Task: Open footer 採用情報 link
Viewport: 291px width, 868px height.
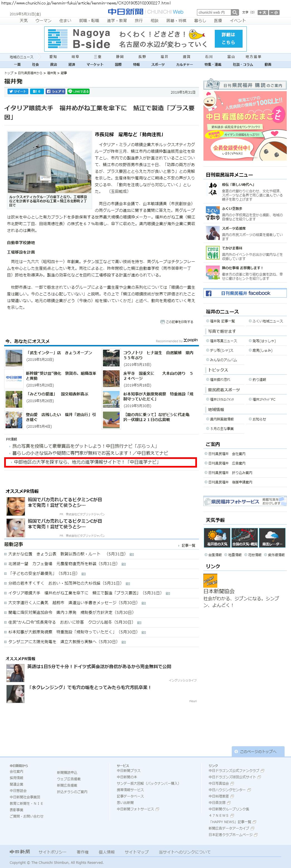Action: click(x=16, y=778)
